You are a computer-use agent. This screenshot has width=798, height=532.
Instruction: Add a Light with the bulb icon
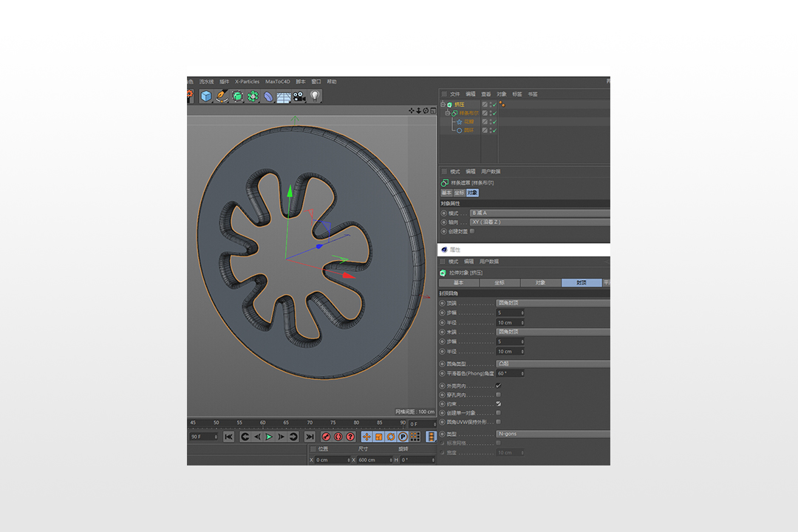315,96
